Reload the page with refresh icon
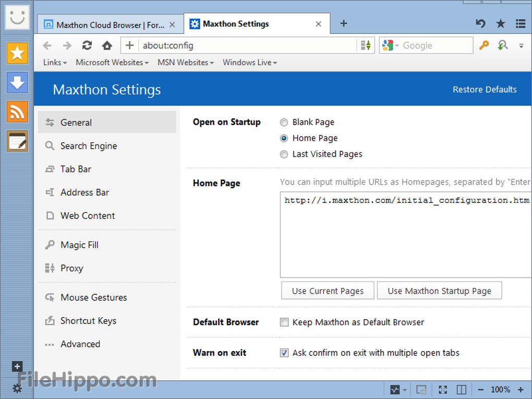The width and height of the screenshot is (532, 399). (87, 45)
